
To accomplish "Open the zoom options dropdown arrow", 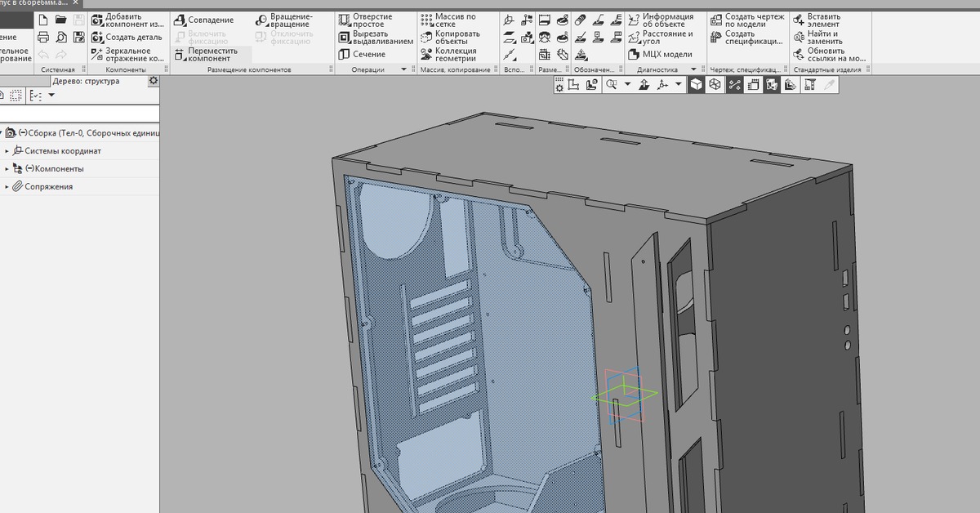I will point(627,84).
